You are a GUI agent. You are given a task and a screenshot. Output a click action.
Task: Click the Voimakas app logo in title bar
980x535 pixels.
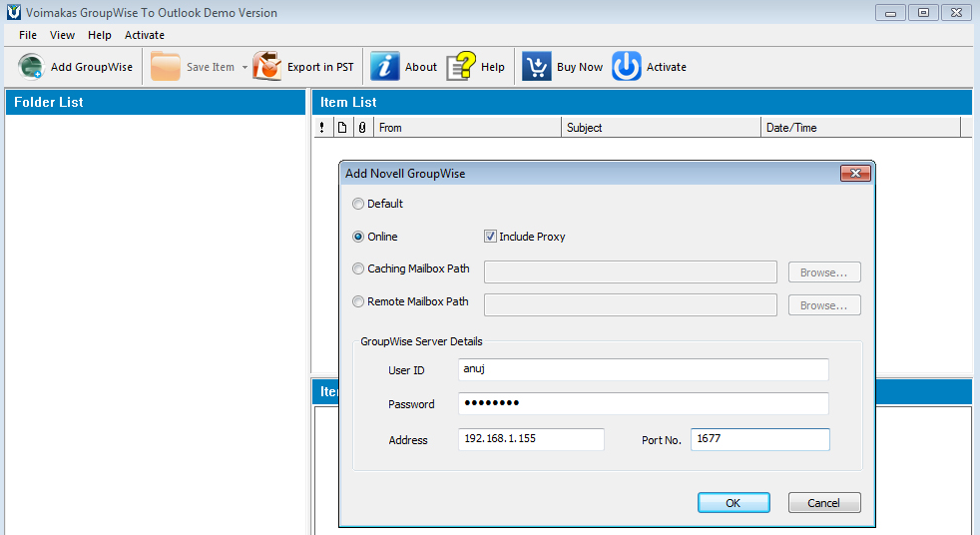click(14, 12)
